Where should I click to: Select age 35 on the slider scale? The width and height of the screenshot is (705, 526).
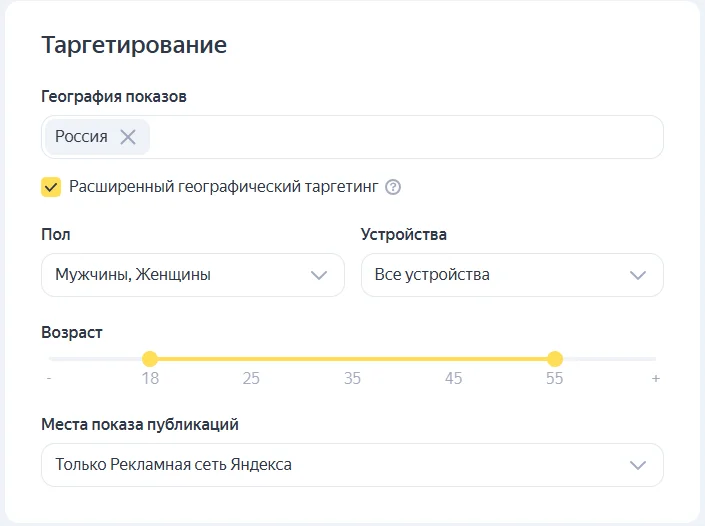(352, 379)
